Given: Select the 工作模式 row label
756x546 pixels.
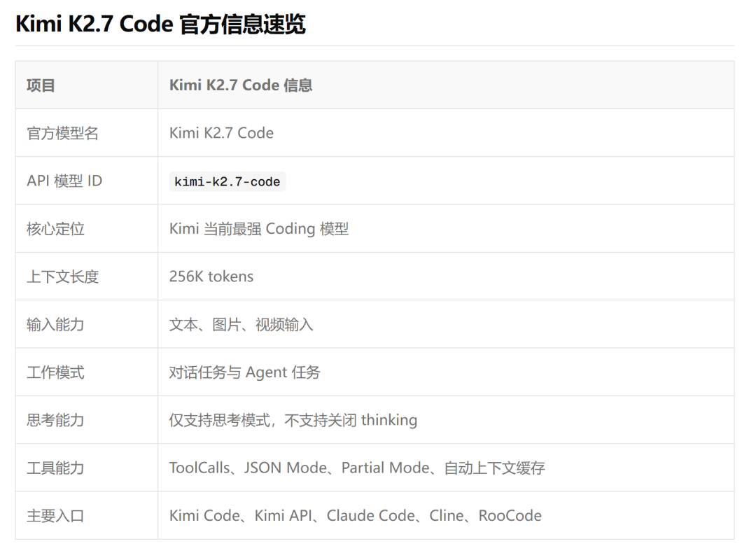Looking at the screenshot, I should 55,372.
